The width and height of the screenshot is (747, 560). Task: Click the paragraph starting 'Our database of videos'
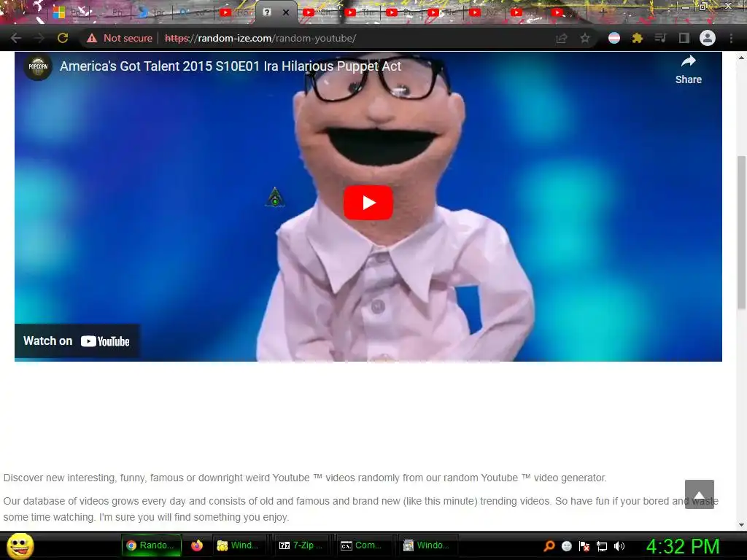pos(360,509)
